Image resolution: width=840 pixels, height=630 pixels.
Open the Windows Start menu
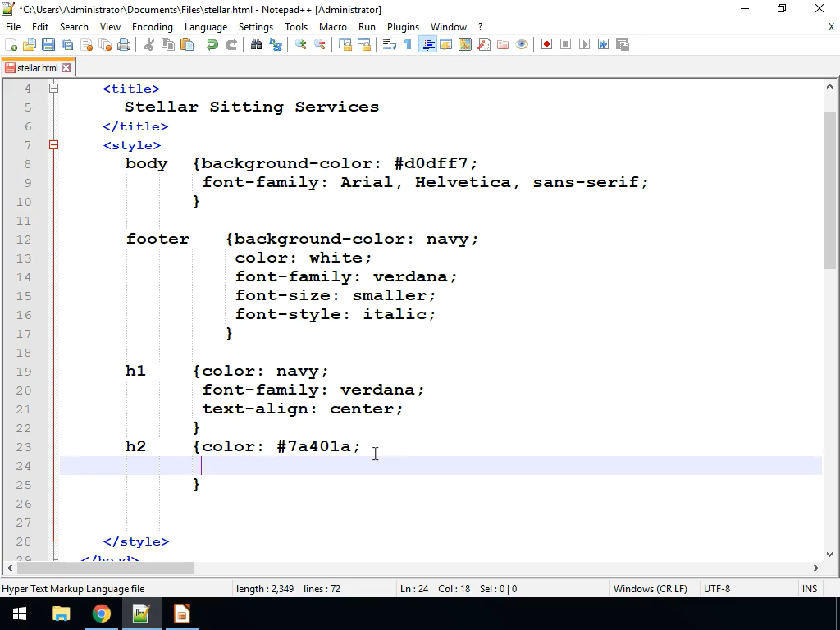click(20, 614)
